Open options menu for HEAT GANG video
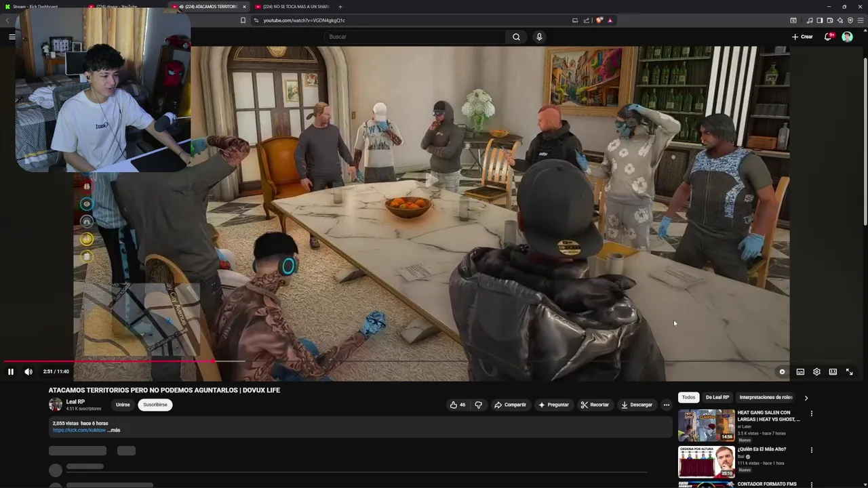 point(811,413)
